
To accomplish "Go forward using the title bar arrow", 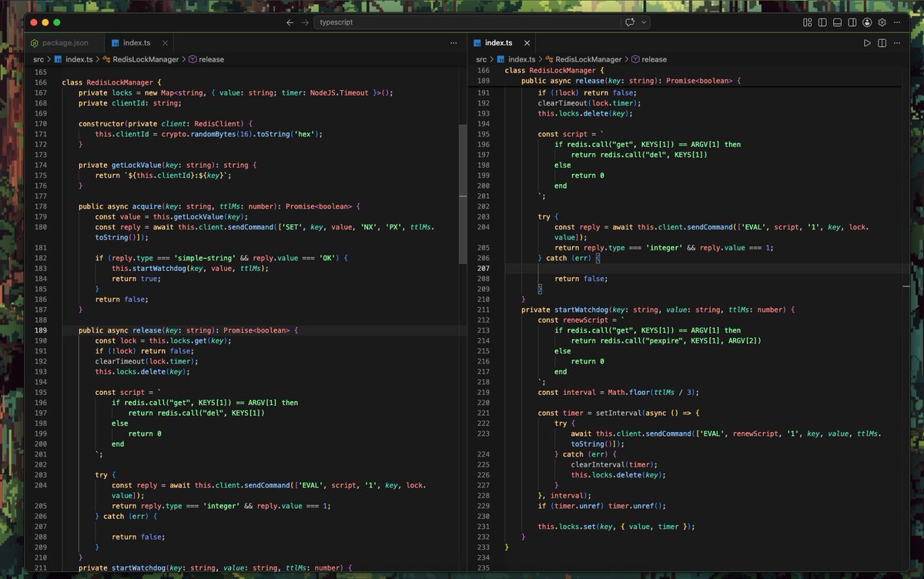I will [305, 22].
